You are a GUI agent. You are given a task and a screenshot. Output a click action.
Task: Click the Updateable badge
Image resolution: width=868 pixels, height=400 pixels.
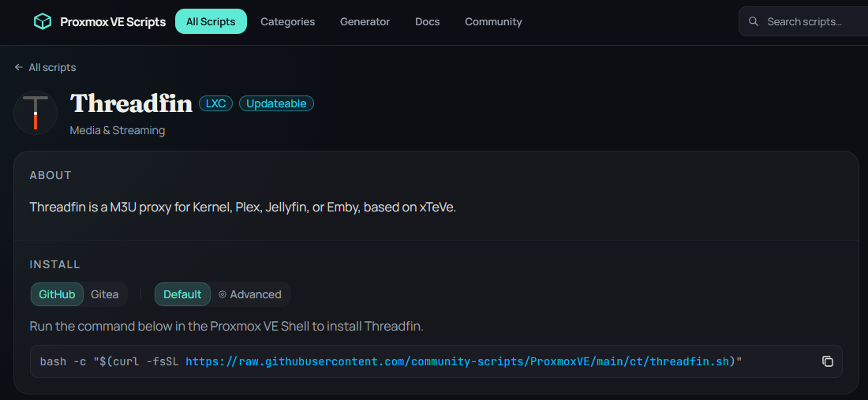276,103
